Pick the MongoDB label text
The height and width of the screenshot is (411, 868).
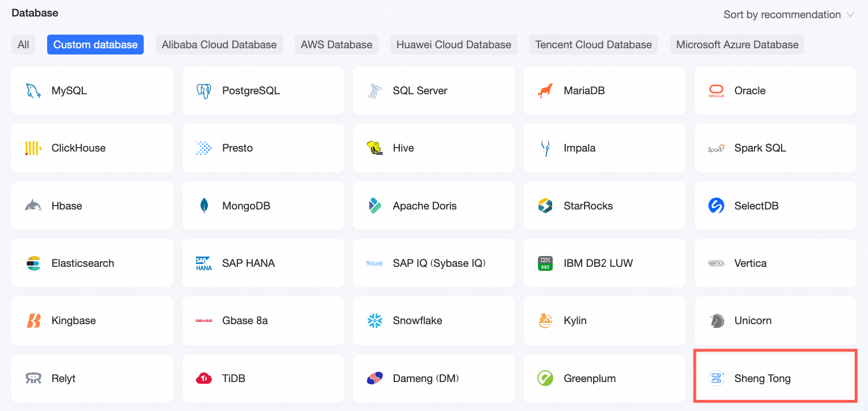[247, 205]
